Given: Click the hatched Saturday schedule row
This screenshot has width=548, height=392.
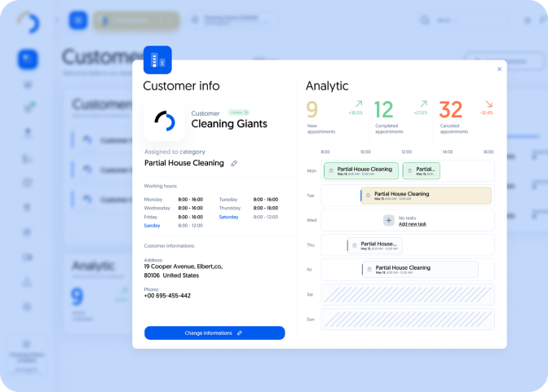Looking at the screenshot, I should tap(407, 295).
